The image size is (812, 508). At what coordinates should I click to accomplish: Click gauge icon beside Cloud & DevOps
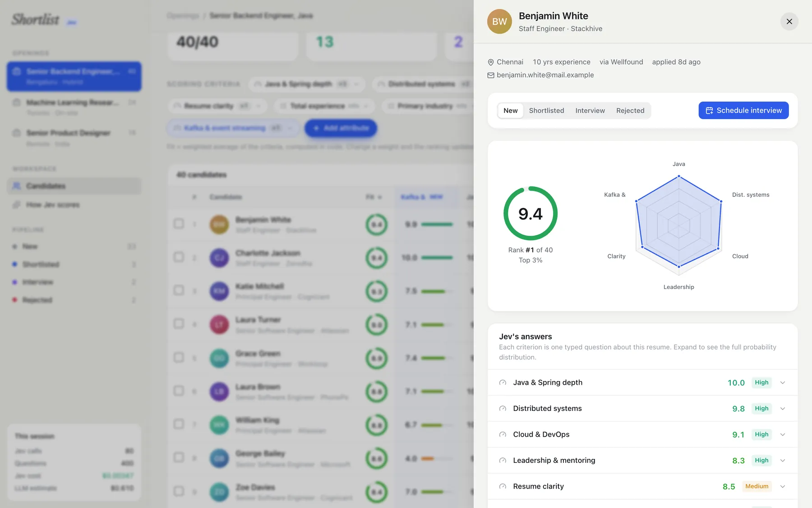click(x=503, y=434)
